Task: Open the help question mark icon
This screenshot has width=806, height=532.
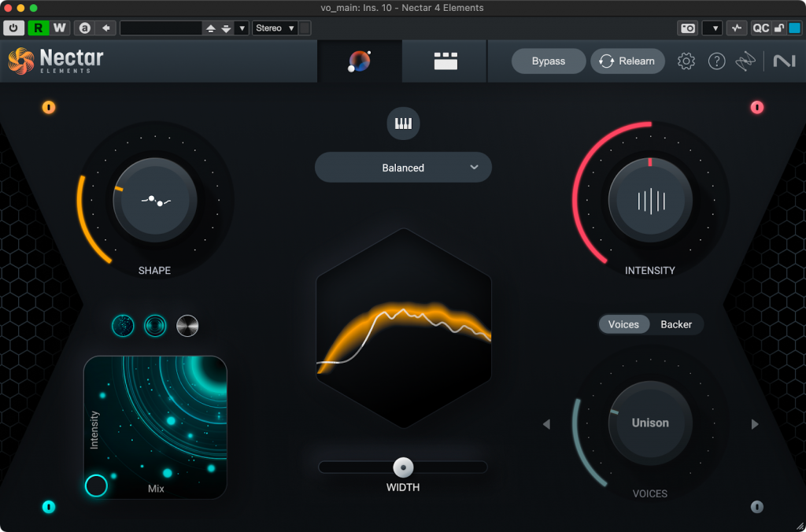Action: point(716,61)
